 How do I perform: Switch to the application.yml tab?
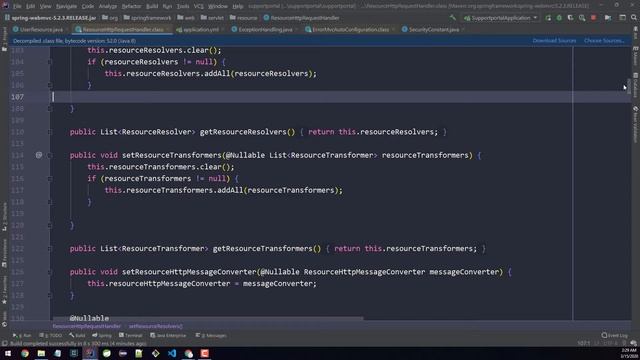(x=200, y=29)
